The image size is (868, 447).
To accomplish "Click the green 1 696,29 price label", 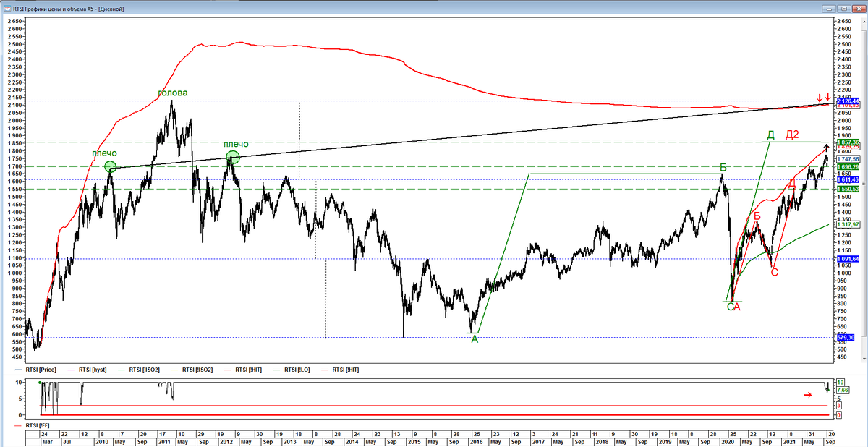I will (848, 166).
